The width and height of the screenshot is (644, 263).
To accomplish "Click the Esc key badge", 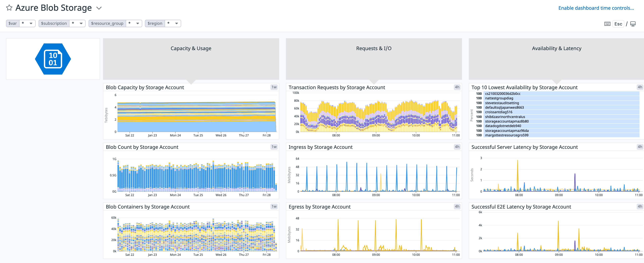I will 618,24.
